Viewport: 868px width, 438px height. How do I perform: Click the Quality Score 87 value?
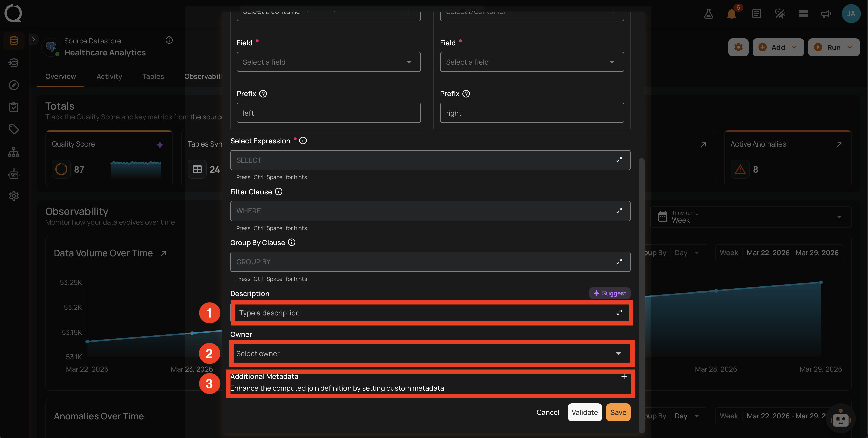79,169
